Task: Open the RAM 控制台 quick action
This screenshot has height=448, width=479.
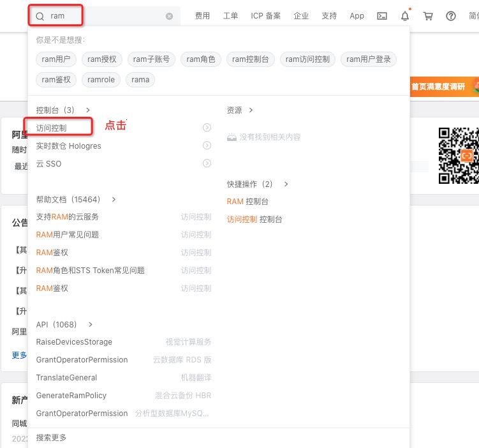Action: click(x=247, y=202)
